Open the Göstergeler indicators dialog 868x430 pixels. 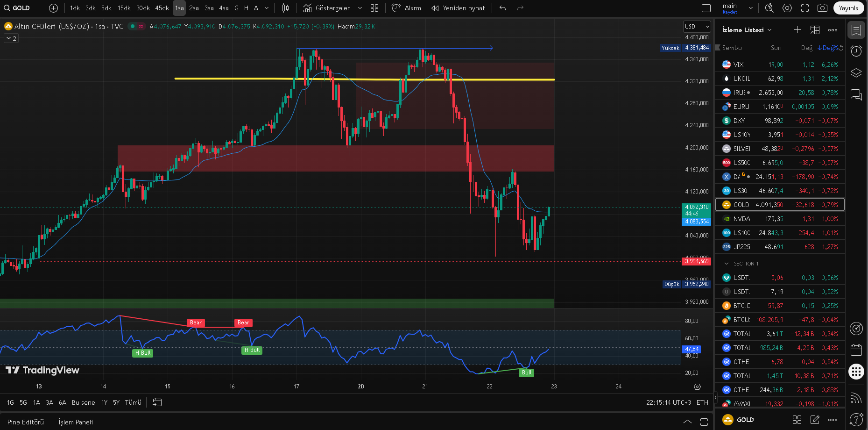326,8
